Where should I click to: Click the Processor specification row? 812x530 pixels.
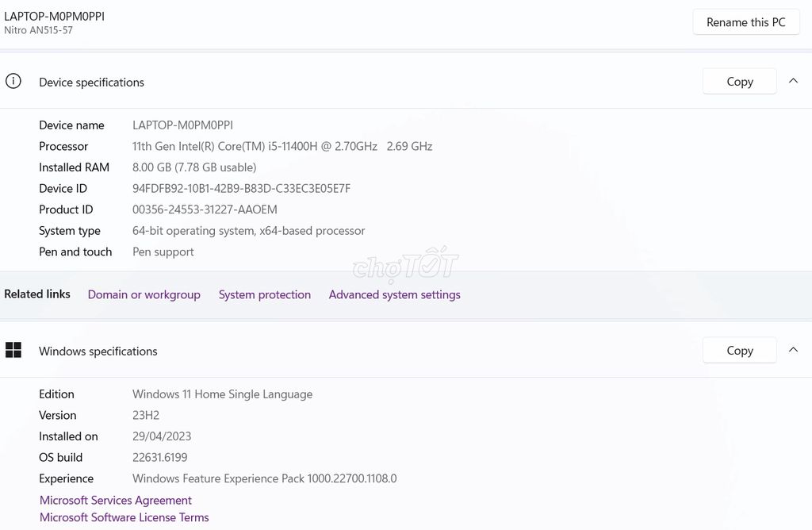point(282,146)
